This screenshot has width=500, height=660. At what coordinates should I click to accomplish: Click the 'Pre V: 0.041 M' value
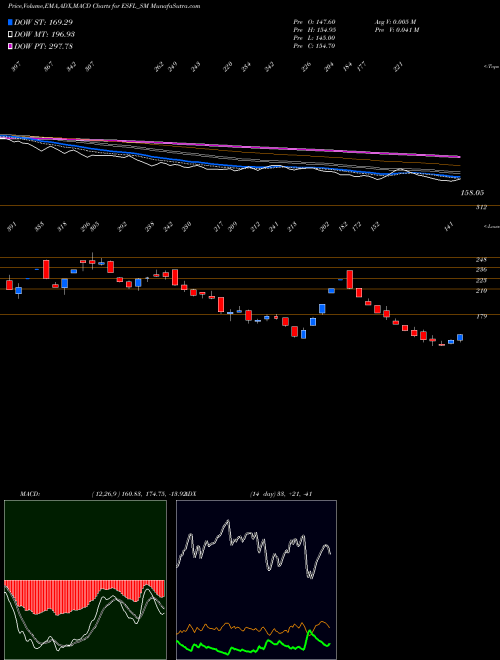(x=396, y=30)
